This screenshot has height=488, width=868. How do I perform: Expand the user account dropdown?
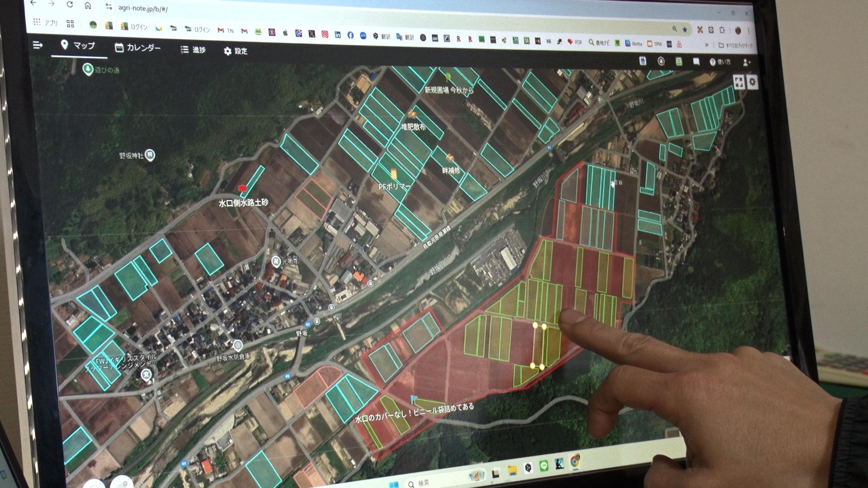[x=746, y=62]
